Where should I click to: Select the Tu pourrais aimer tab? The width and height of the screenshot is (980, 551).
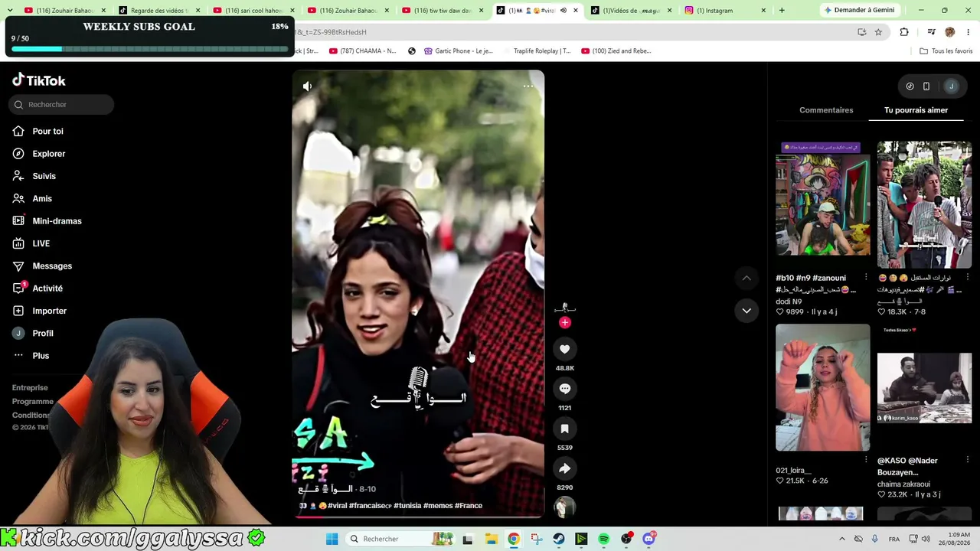pyautogui.click(x=916, y=110)
